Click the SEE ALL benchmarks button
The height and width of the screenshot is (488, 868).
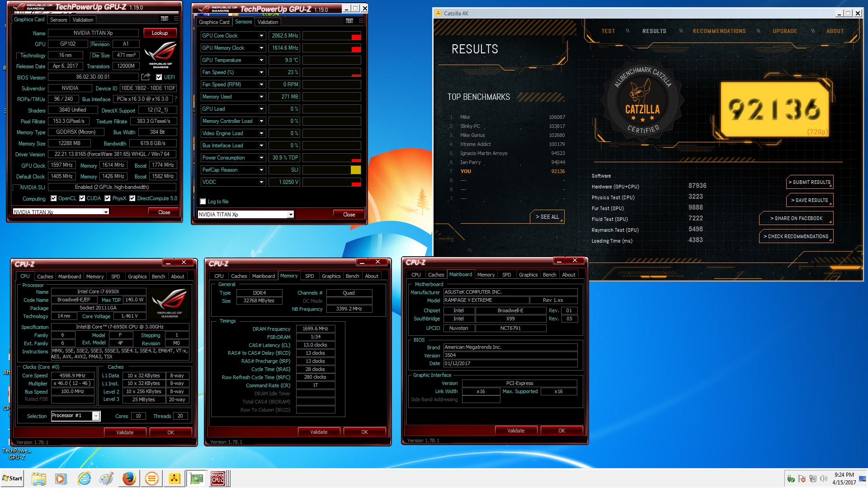547,217
